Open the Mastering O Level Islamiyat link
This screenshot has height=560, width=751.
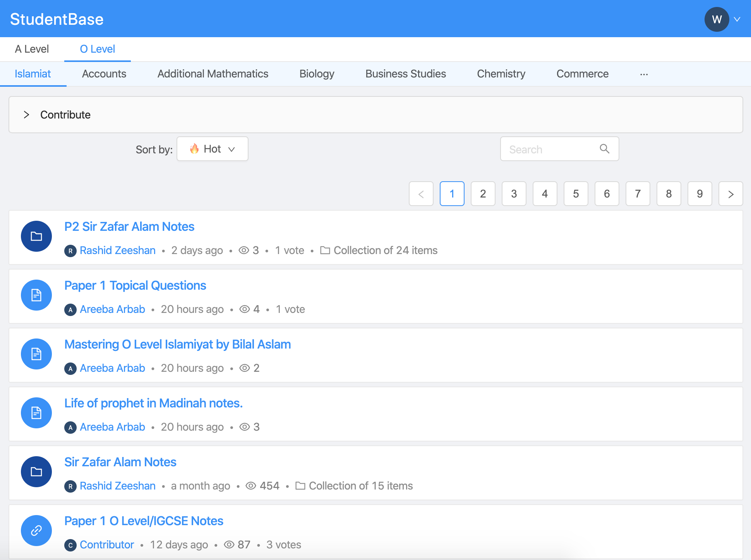[177, 344]
